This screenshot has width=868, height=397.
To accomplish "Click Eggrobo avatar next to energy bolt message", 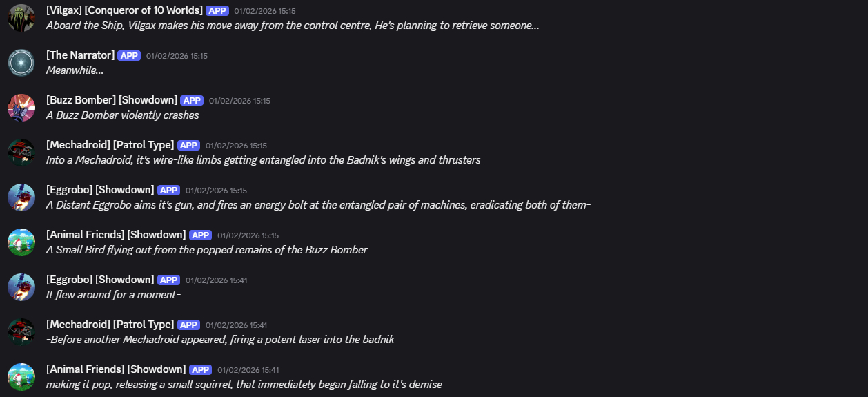I will [x=21, y=197].
